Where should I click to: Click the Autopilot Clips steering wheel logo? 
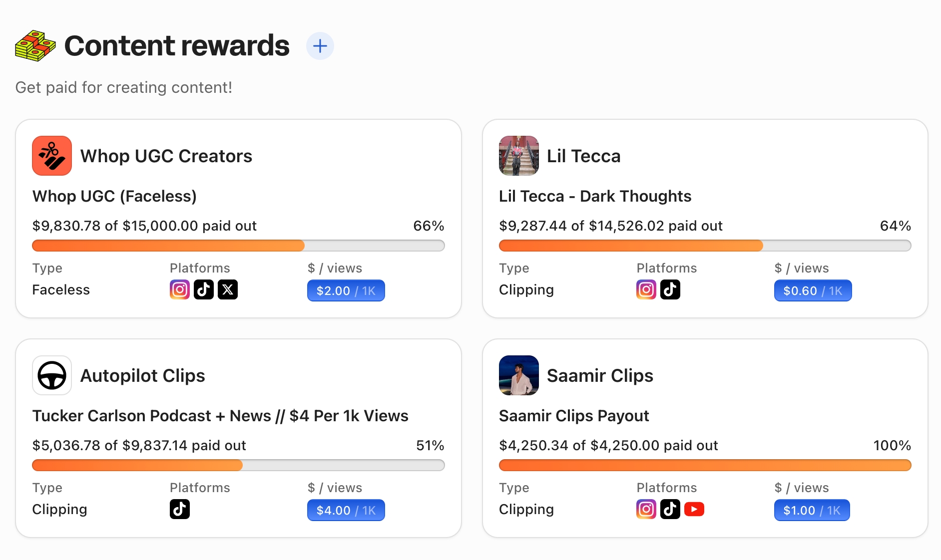coord(52,375)
